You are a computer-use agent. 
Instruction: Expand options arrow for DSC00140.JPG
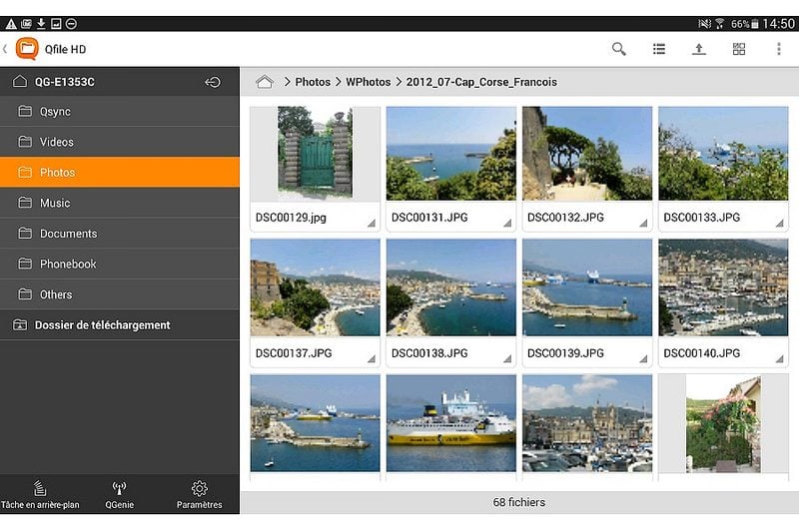click(x=780, y=359)
